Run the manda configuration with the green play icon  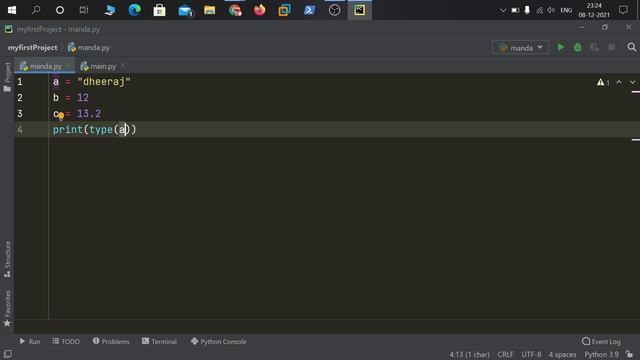click(x=560, y=47)
